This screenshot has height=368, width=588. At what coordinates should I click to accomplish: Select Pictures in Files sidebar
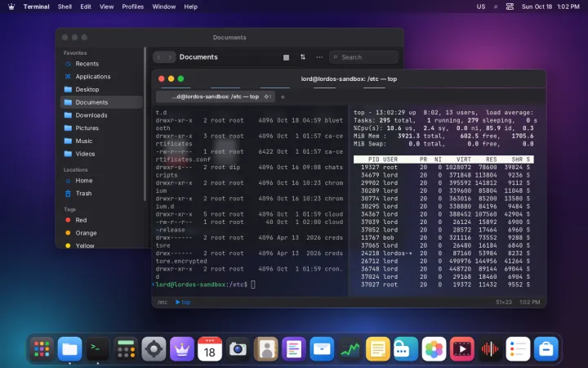pyautogui.click(x=101, y=128)
